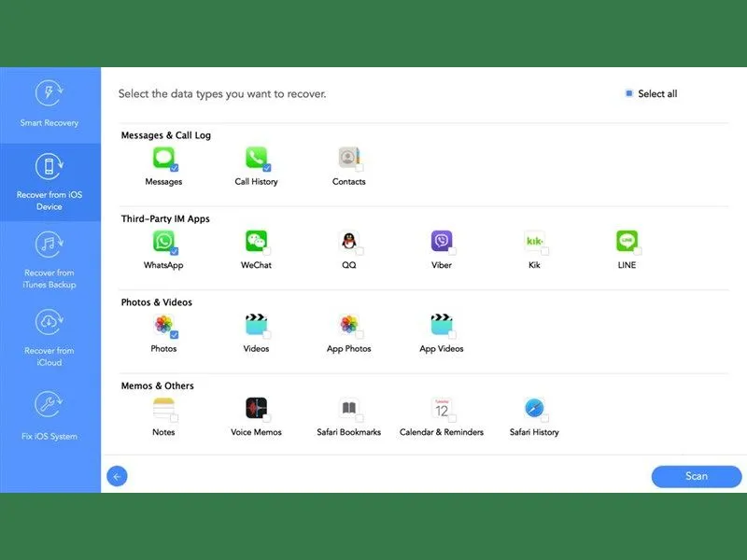The image size is (747, 560).
Task: Click the Calendar & Reminders icon
Action: coord(442,408)
